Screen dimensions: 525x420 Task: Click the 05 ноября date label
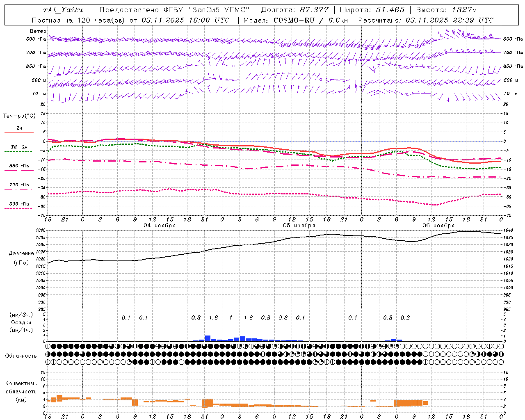click(299, 226)
